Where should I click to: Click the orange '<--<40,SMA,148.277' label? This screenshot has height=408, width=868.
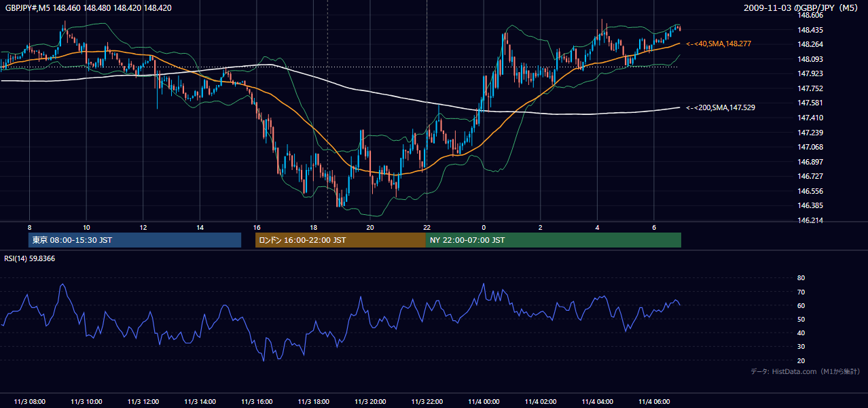click(718, 44)
